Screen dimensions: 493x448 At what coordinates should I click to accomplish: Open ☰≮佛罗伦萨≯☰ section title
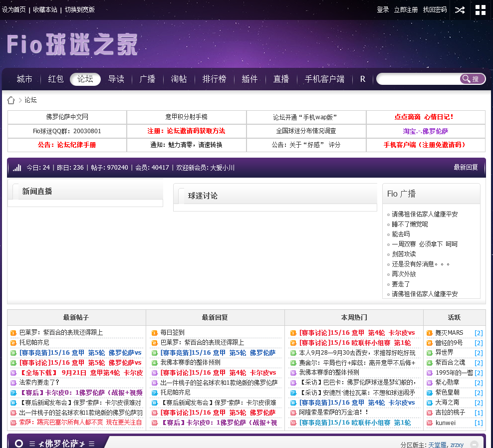coord(62,444)
